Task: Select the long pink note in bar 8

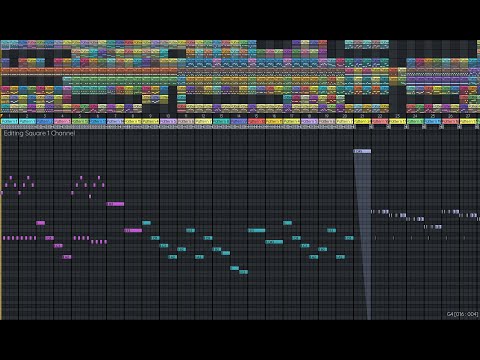Action: click(x=133, y=230)
